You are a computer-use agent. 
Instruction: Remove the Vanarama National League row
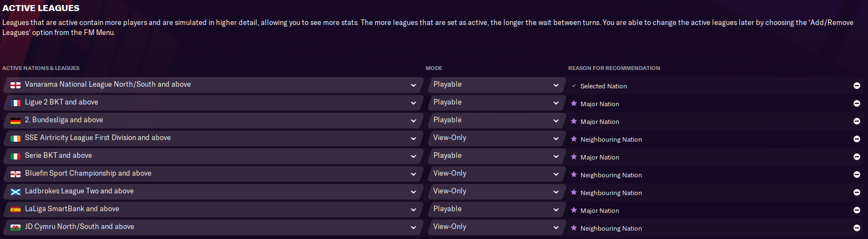[x=857, y=86]
